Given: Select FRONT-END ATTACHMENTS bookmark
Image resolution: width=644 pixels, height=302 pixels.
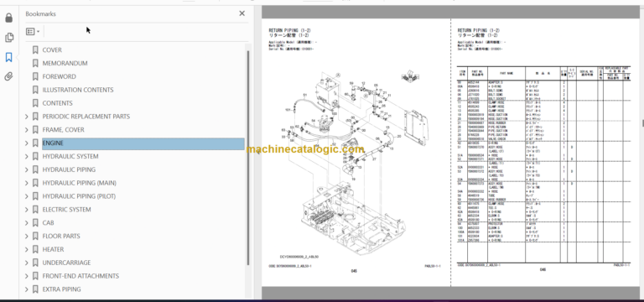Looking at the screenshot, I should pos(80,276).
